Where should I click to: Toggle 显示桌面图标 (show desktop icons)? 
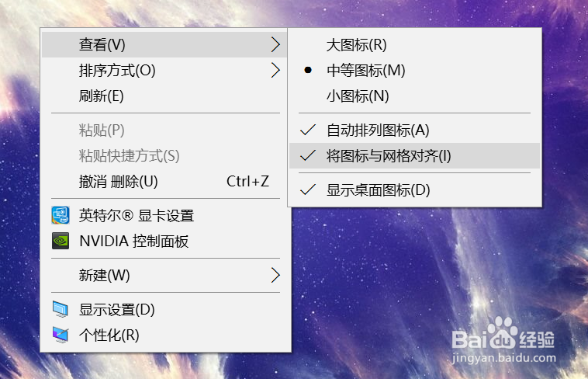378,189
